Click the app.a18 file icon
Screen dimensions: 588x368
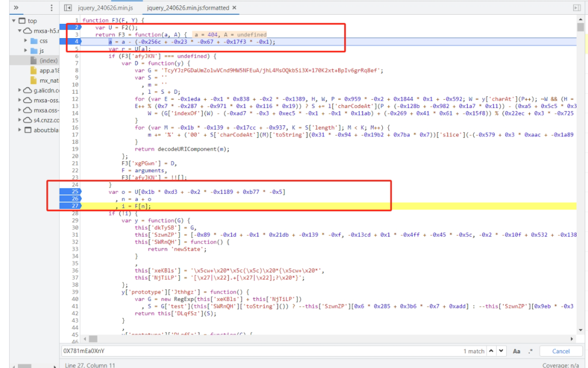pyautogui.click(x=34, y=71)
